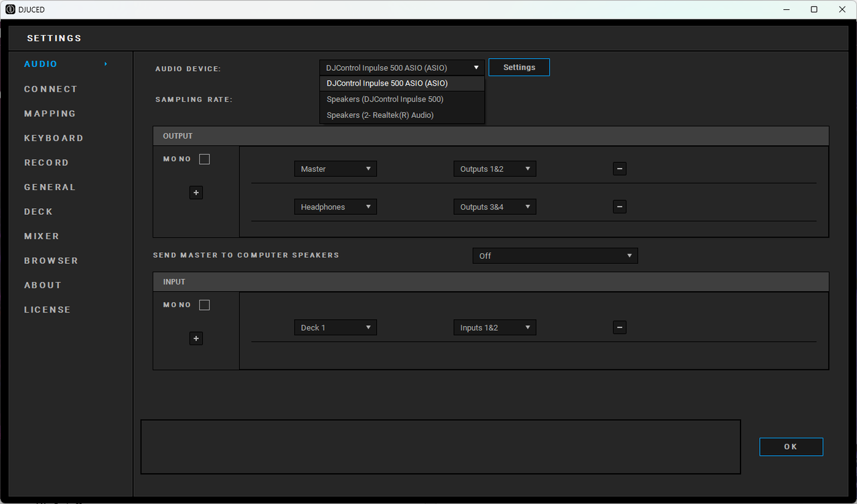Image resolution: width=857 pixels, height=504 pixels.
Task: Remove the Headphones output row with minus
Action: 619,207
